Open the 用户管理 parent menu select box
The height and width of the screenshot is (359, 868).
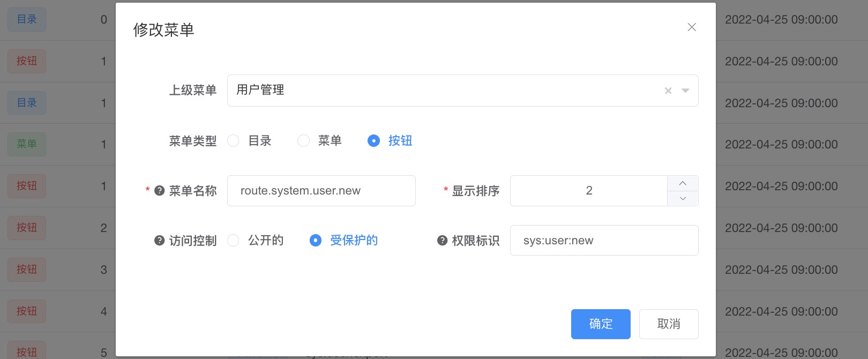463,91
